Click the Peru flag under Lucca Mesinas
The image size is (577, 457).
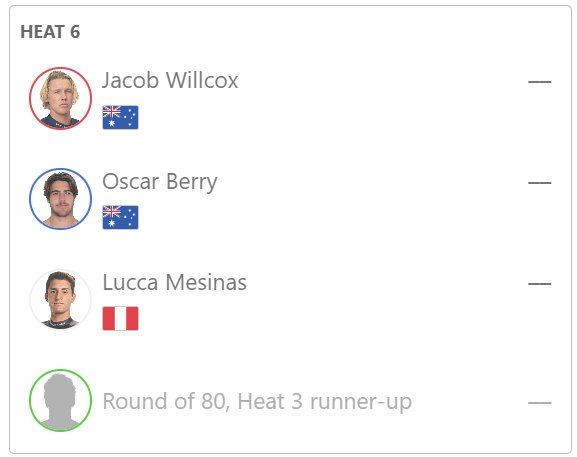point(120,318)
